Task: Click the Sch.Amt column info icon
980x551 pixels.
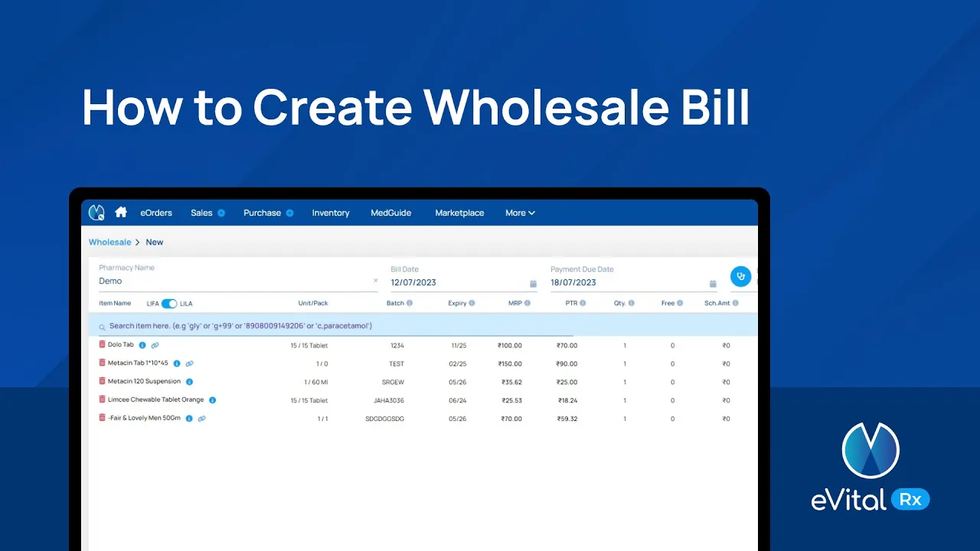Action: 735,304
